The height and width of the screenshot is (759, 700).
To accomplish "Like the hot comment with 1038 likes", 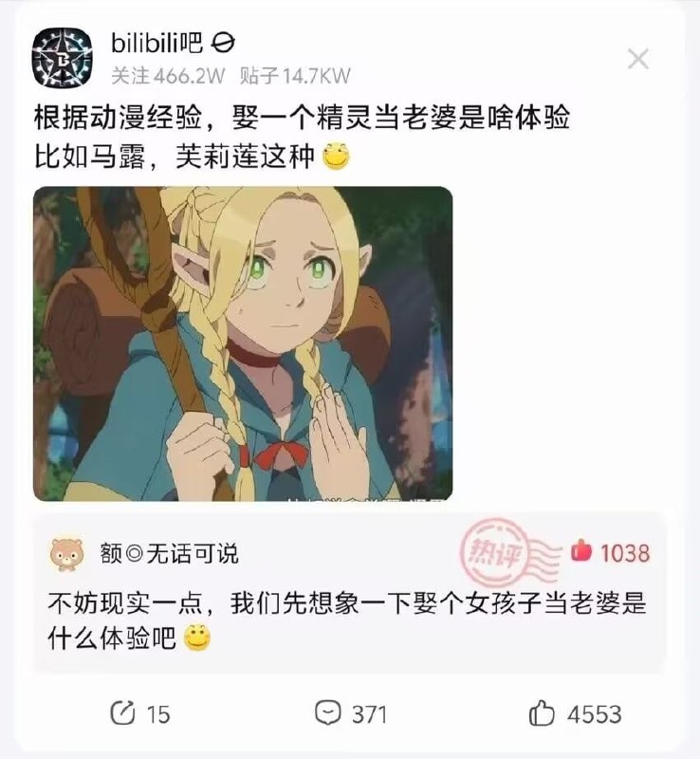I will tap(580, 551).
